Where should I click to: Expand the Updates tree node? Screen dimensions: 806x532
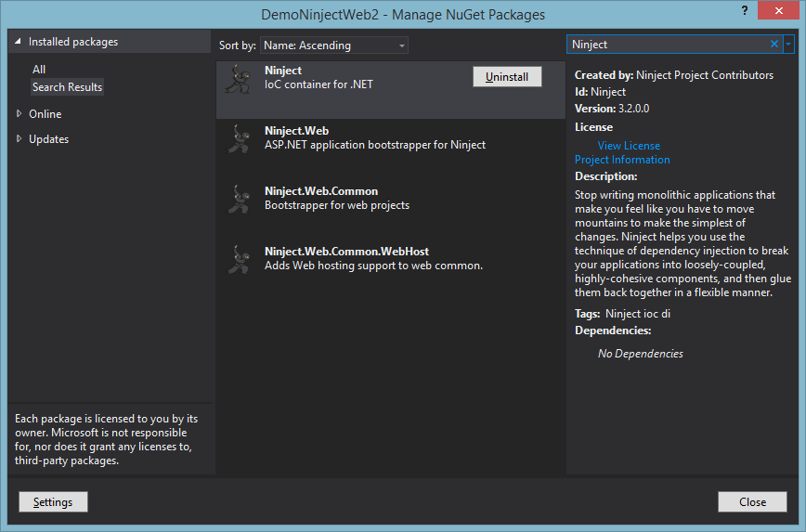[19, 138]
